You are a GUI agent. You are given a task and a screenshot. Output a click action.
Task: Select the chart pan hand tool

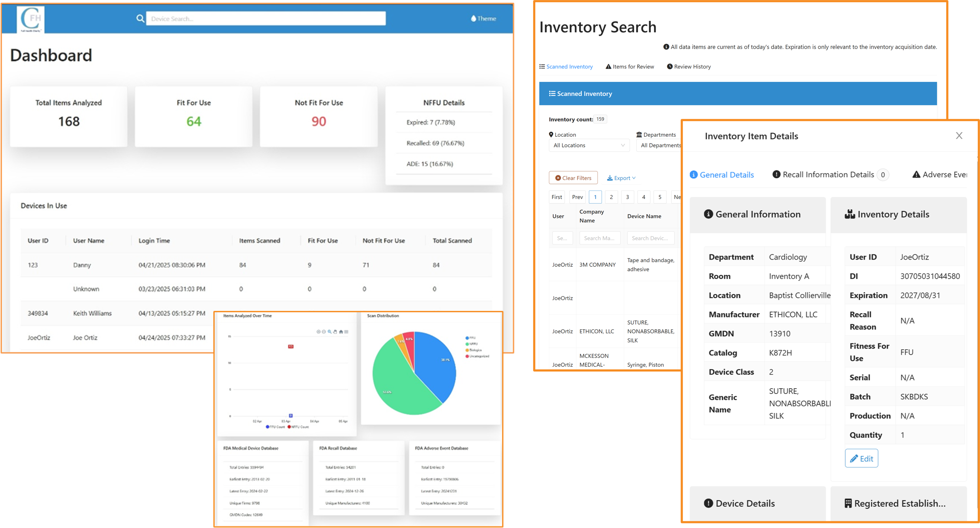[335, 332]
